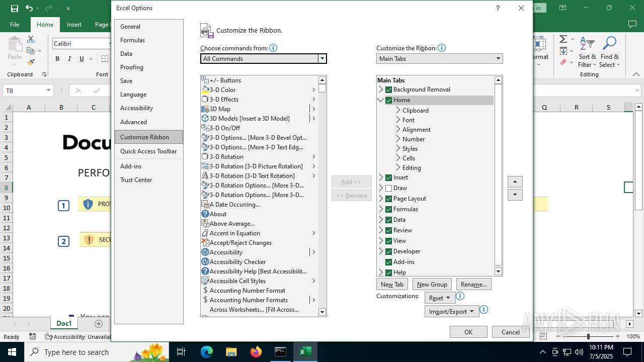Uncheck the Formulas tab checkbox
Image resolution: width=644 pixels, height=362 pixels.
pos(388,209)
